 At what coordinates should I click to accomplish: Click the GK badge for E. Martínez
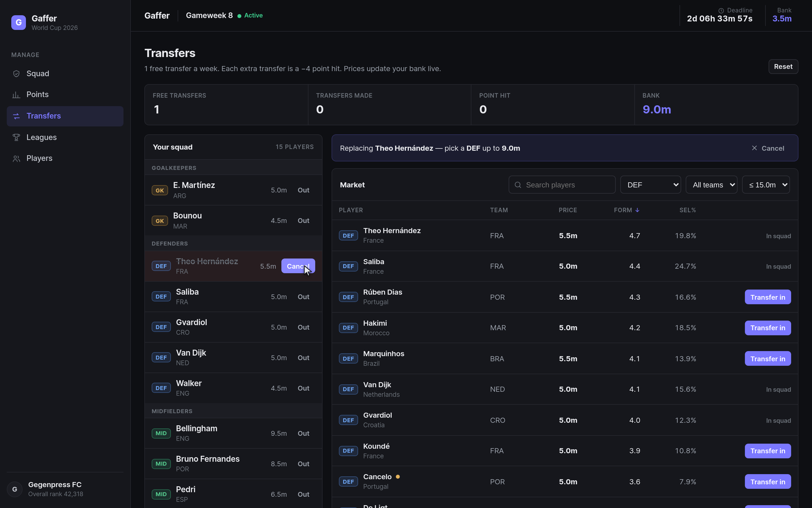click(x=160, y=190)
